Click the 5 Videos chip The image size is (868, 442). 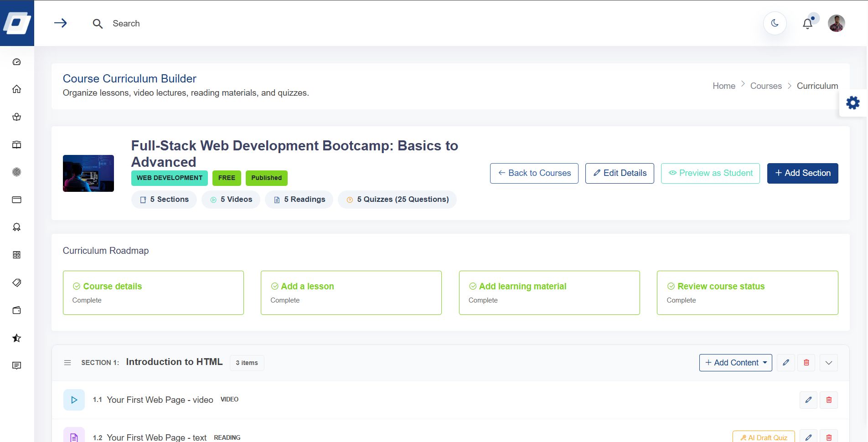[231, 200]
